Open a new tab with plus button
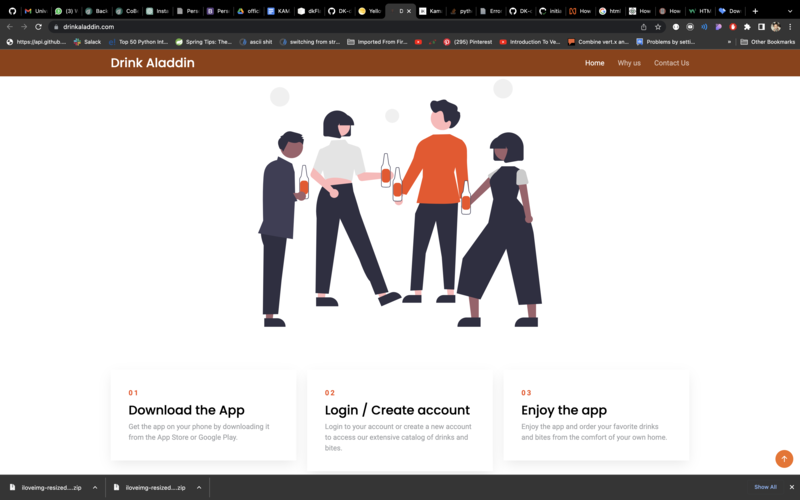The image size is (800, 500). [755, 11]
